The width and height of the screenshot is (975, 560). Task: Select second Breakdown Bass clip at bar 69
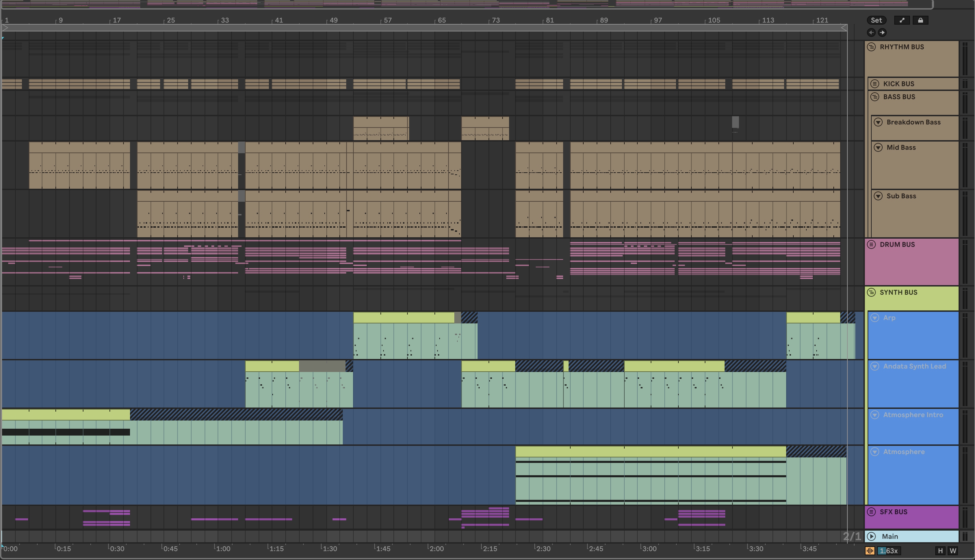click(x=485, y=129)
